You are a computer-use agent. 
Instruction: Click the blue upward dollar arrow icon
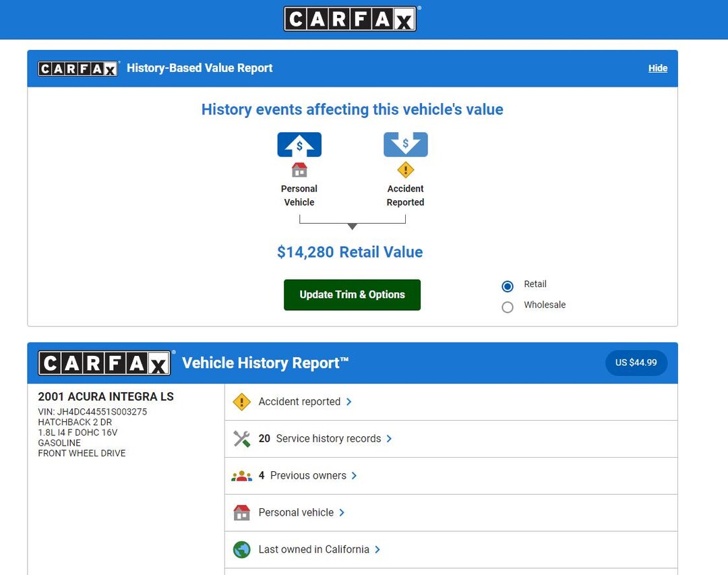tap(299, 144)
